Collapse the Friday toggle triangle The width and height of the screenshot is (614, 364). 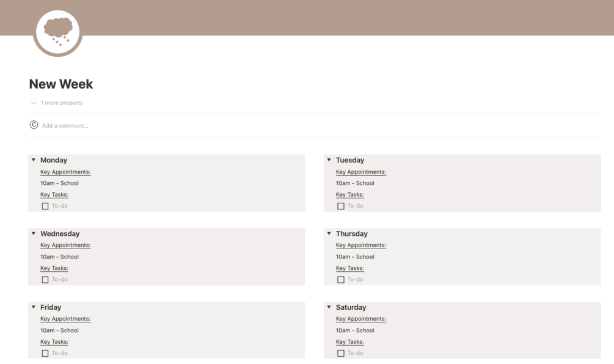[x=33, y=307]
